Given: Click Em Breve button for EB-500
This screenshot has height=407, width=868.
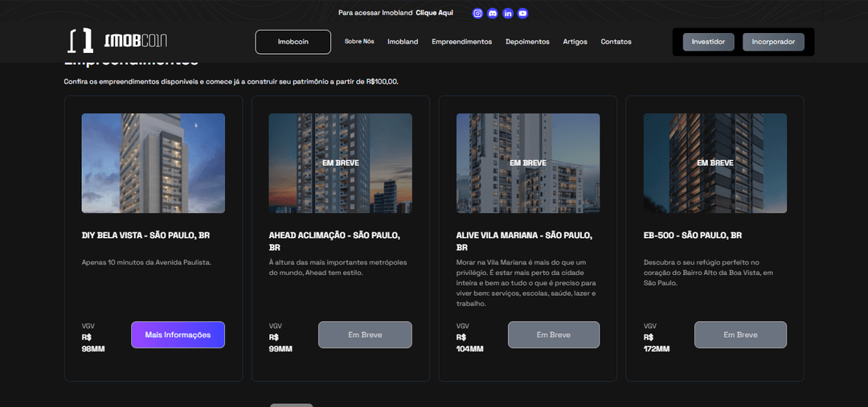Looking at the screenshot, I should coord(741,335).
